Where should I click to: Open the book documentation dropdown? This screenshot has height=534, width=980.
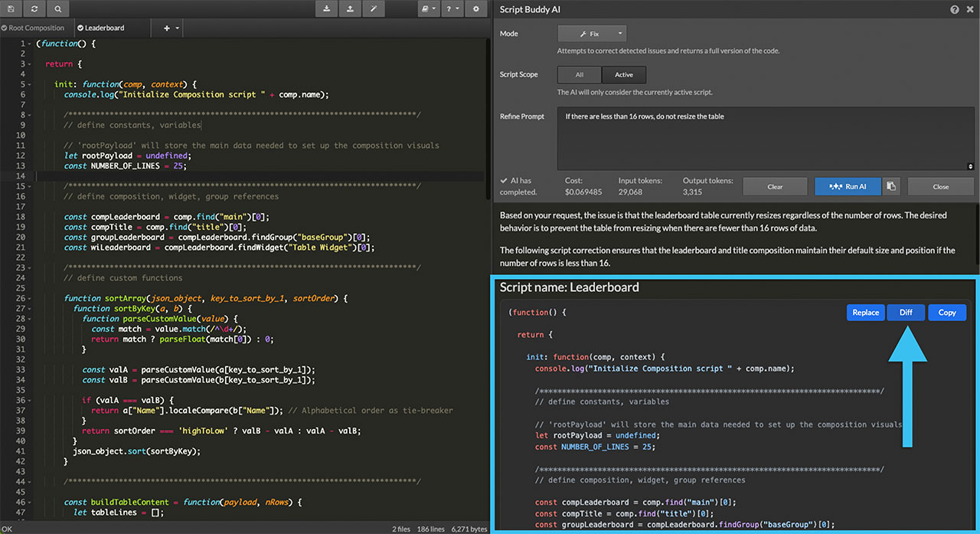coord(429,9)
